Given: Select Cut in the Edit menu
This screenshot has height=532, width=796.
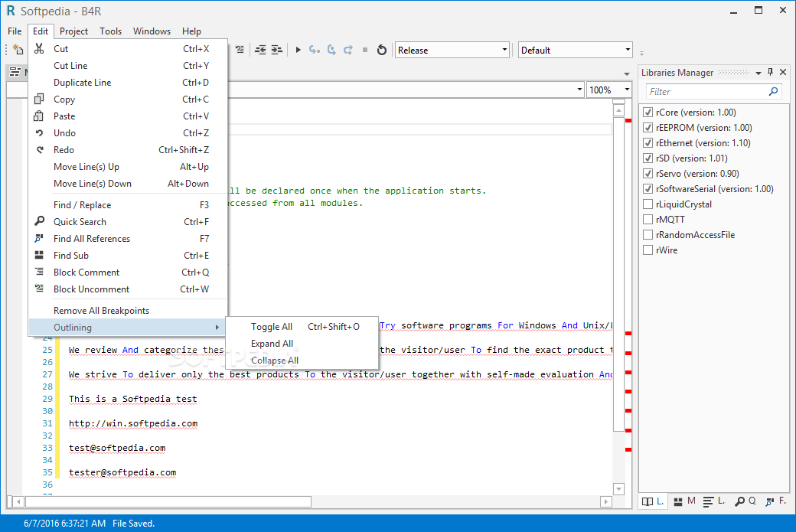Looking at the screenshot, I should 128,49.
